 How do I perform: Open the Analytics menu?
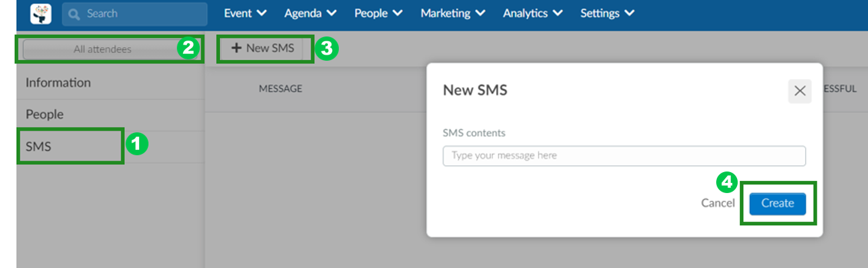click(534, 14)
